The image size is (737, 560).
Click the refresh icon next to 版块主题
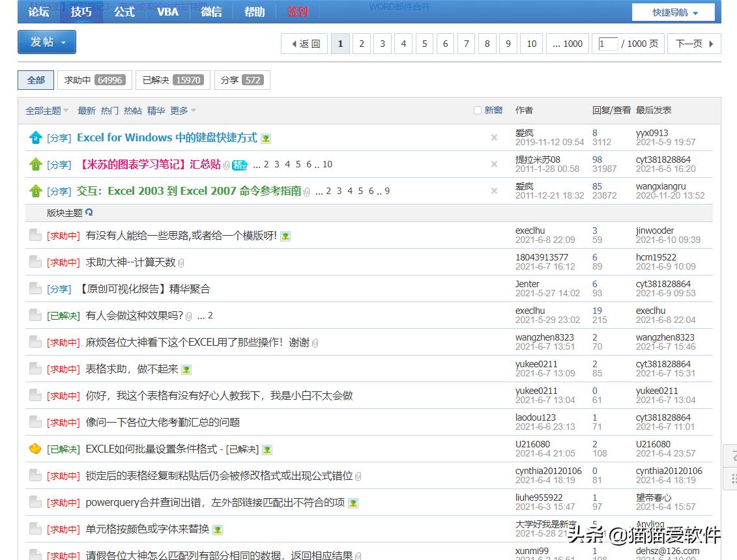point(89,213)
